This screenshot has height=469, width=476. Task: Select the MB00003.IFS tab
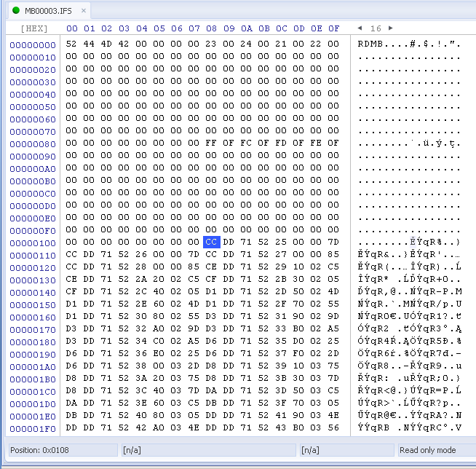48,11
